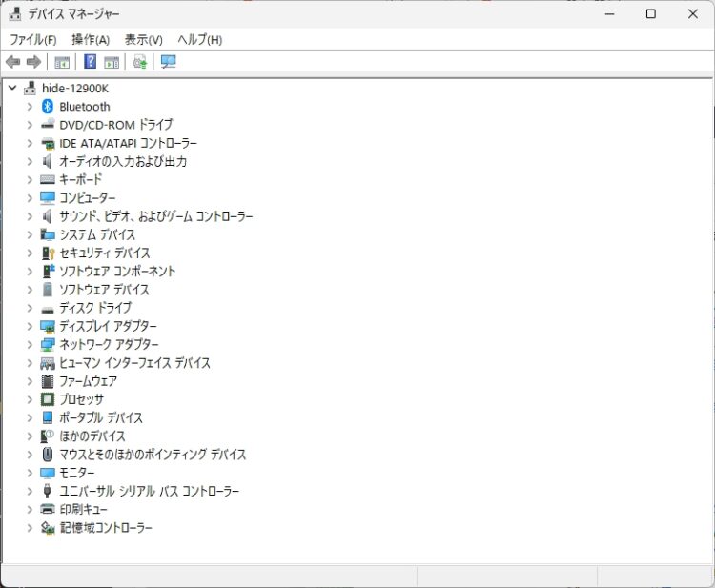
Task: Select the オーディオの入力および出力 label
Action: (x=123, y=161)
